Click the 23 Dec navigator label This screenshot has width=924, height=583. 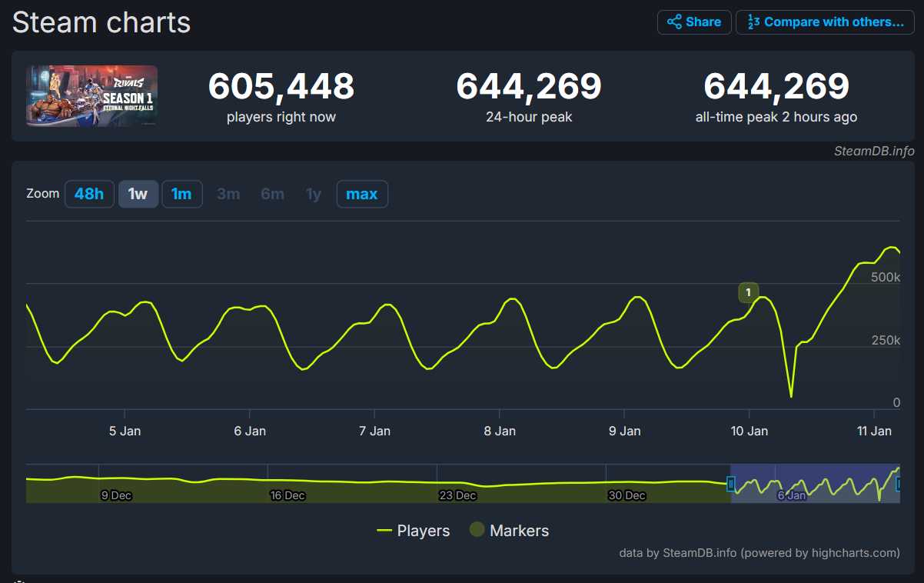point(457,495)
